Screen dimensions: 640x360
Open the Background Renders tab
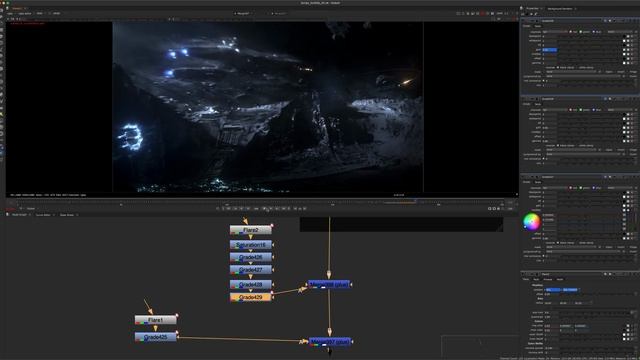(x=560, y=9)
